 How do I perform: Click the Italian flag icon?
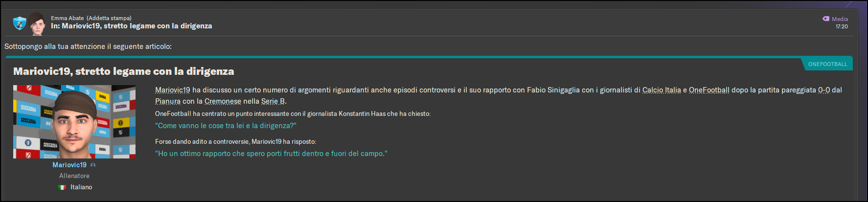(62, 187)
